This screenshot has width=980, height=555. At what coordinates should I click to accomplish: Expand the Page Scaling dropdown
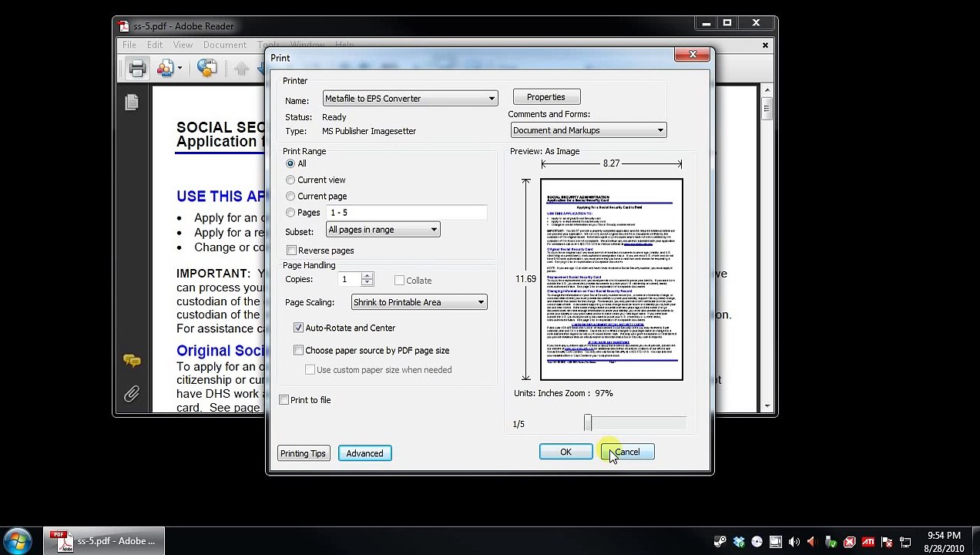pyautogui.click(x=480, y=302)
